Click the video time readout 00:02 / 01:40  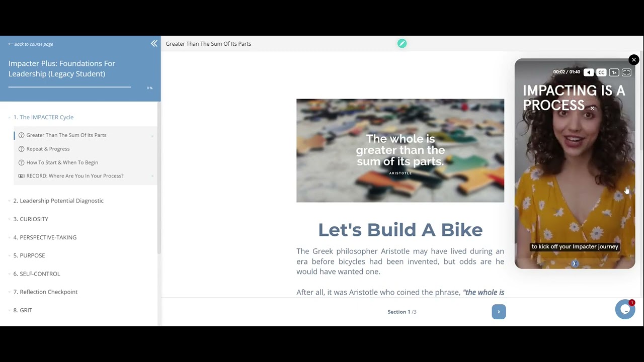coord(567,72)
